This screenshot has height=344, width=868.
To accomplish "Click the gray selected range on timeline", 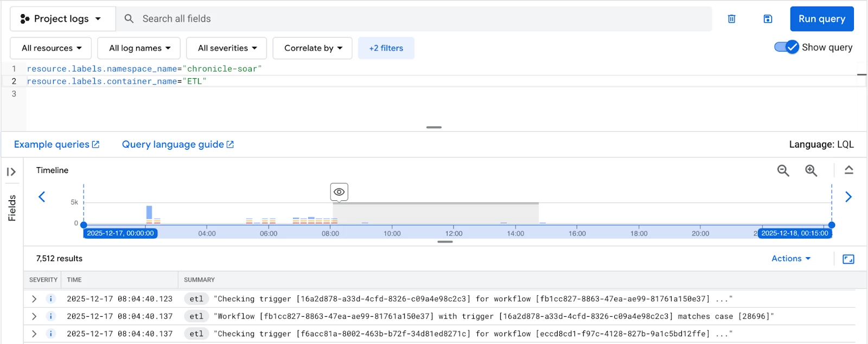I will [436, 213].
